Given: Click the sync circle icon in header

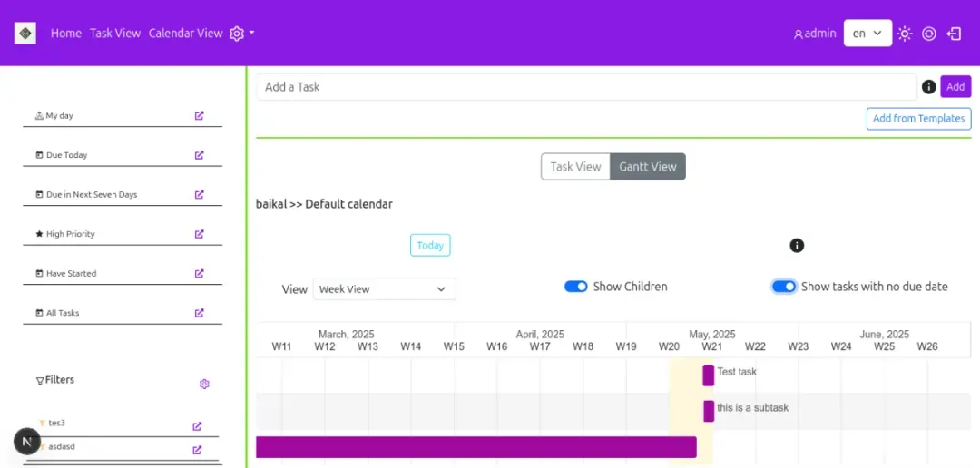Looking at the screenshot, I should click(x=929, y=34).
